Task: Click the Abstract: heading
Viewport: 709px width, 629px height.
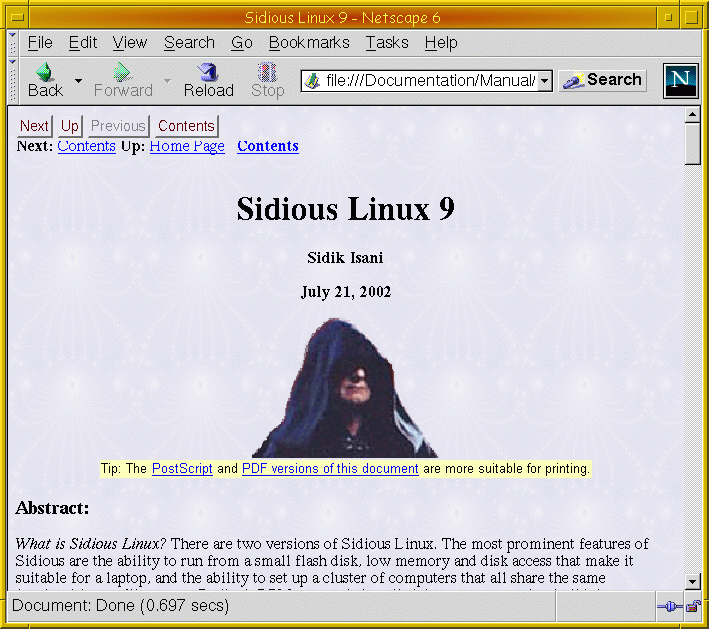Action: [52, 508]
